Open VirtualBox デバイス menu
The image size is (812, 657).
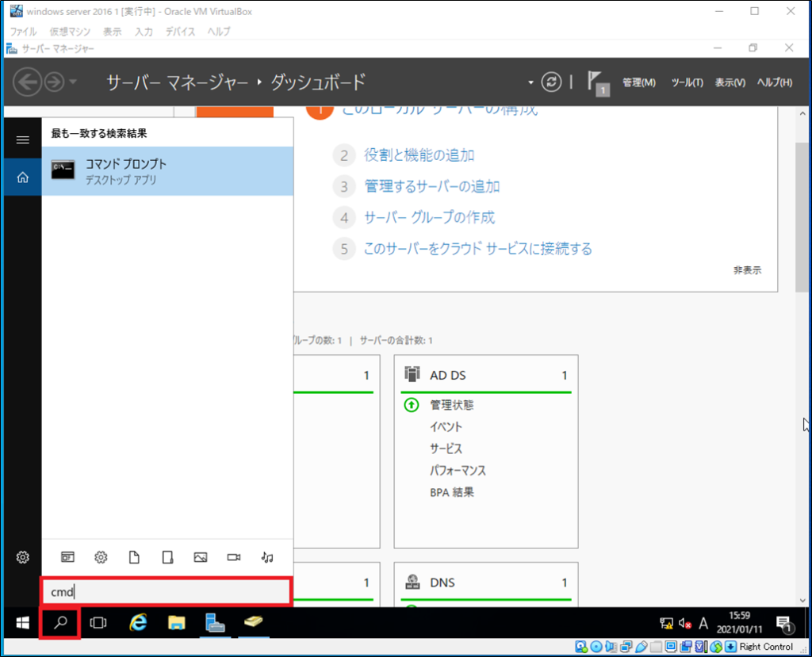tap(180, 32)
